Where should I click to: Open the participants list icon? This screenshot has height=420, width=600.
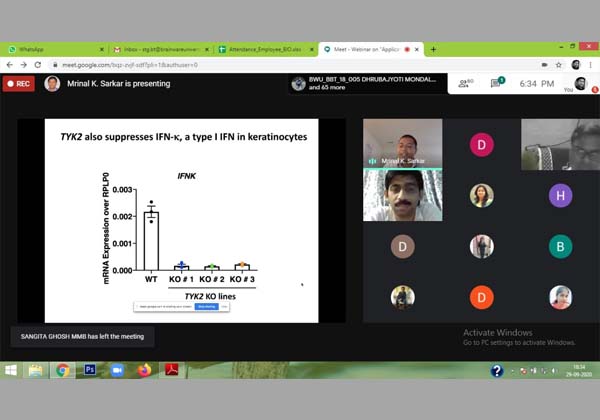coord(465,84)
